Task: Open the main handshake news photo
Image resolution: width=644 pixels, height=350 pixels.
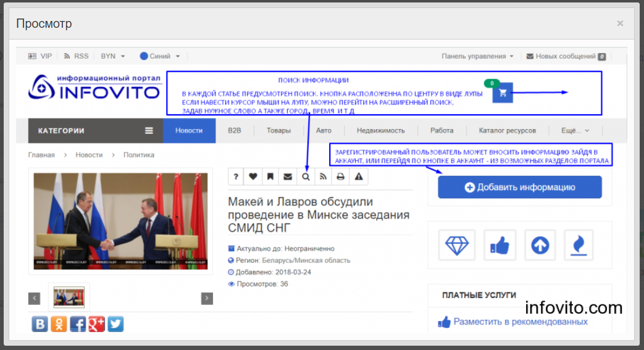Action: 120,221
